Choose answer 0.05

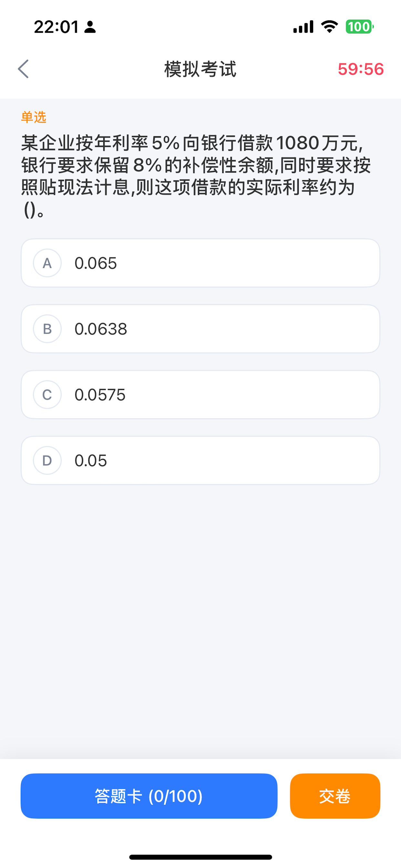tap(200, 460)
